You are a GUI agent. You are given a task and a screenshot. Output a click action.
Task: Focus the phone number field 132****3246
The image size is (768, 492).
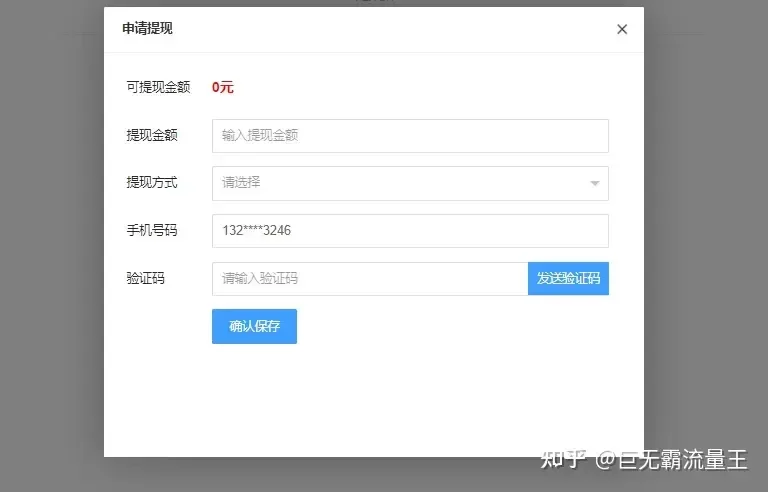(410, 231)
